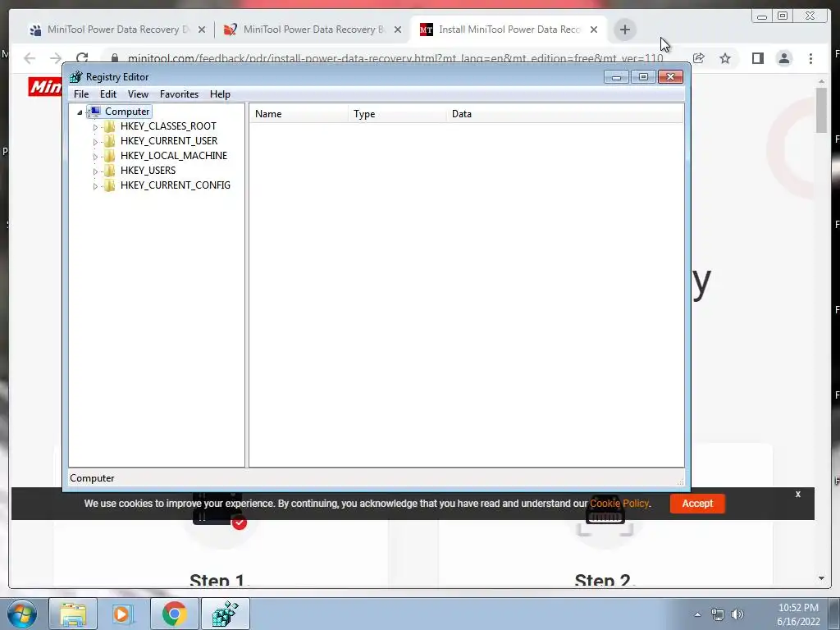Select HKEY_USERS text in tree
Screen dimensions: 840x630
point(148,171)
